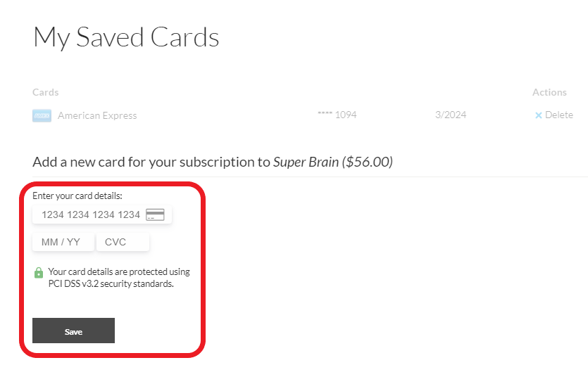588x365 pixels.
Task: Click the Actions column header
Action: coord(549,92)
